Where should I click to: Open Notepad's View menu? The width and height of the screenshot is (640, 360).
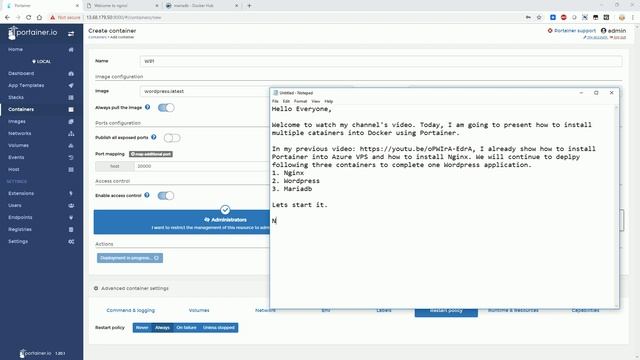point(316,101)
